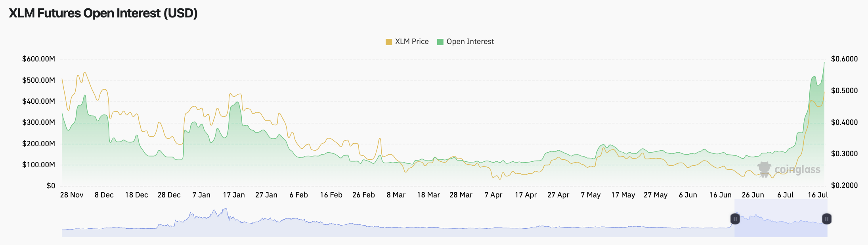Click the 6 Jun date label
Screen dimensions: 868x245
[688, 195]
